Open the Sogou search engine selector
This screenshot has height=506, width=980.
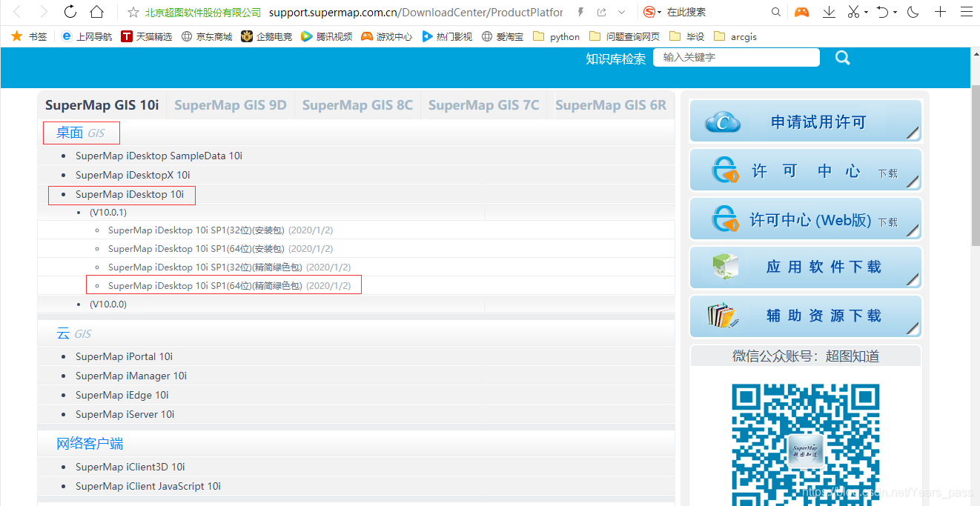[x=652, y=12]
